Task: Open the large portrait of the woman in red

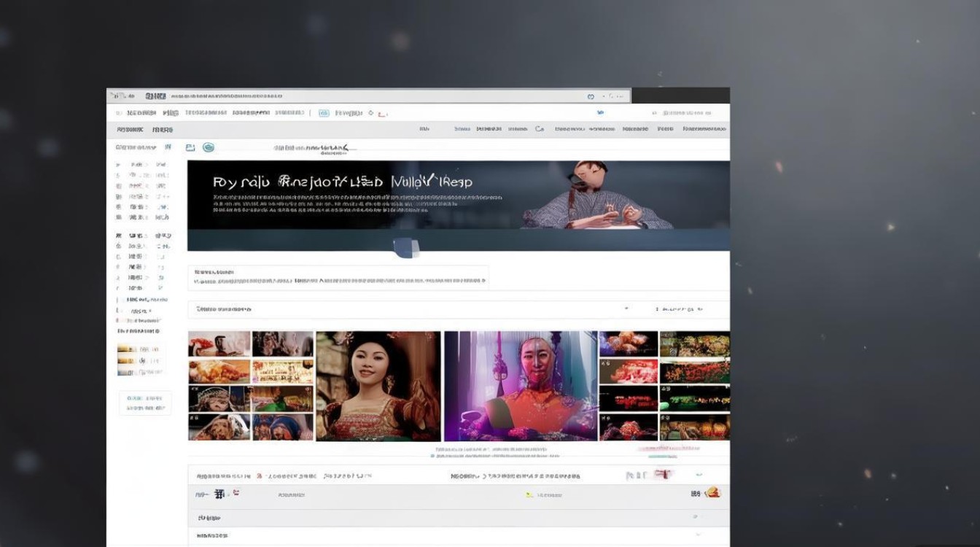Action: (x=378, y=386)
